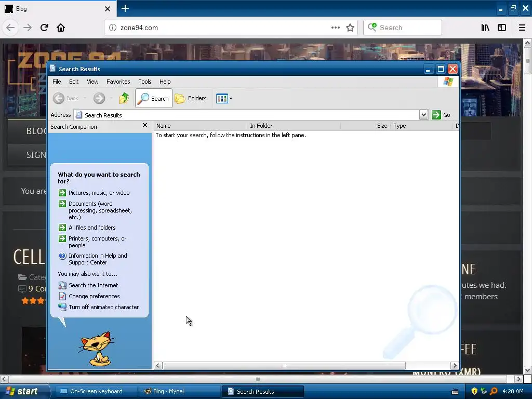Screen dimensions: 532x399
Task: Click the results horizontal scrollbar thumb
Action: (x=284, y=366)
